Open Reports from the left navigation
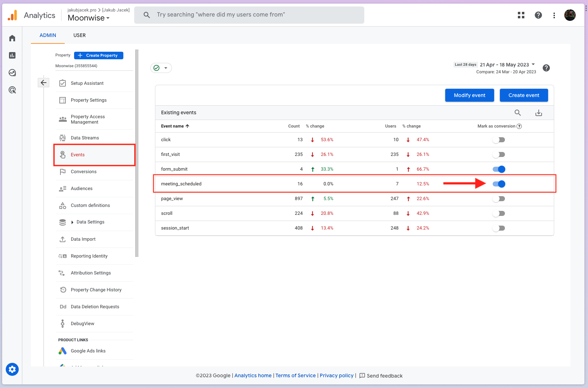 (x=12, y=55)
